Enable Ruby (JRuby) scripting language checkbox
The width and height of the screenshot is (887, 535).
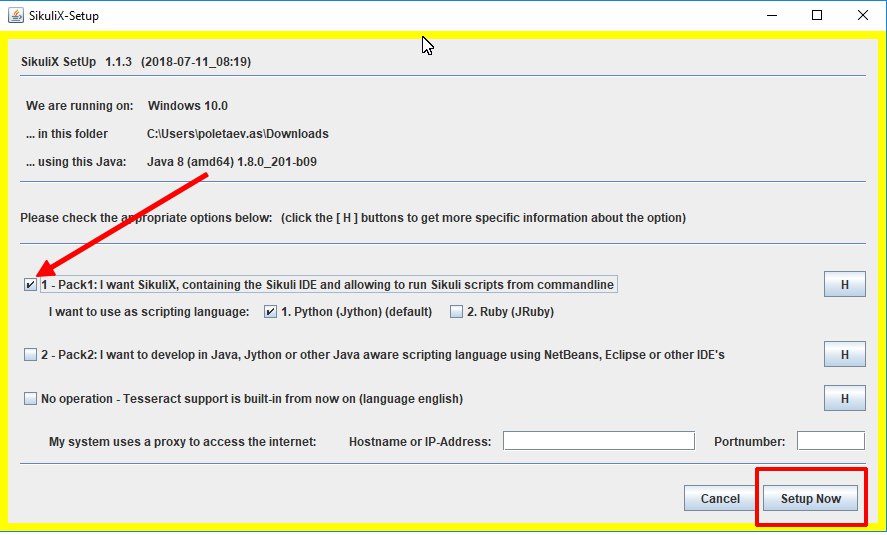pyautogui.click(x=456, y=312)
